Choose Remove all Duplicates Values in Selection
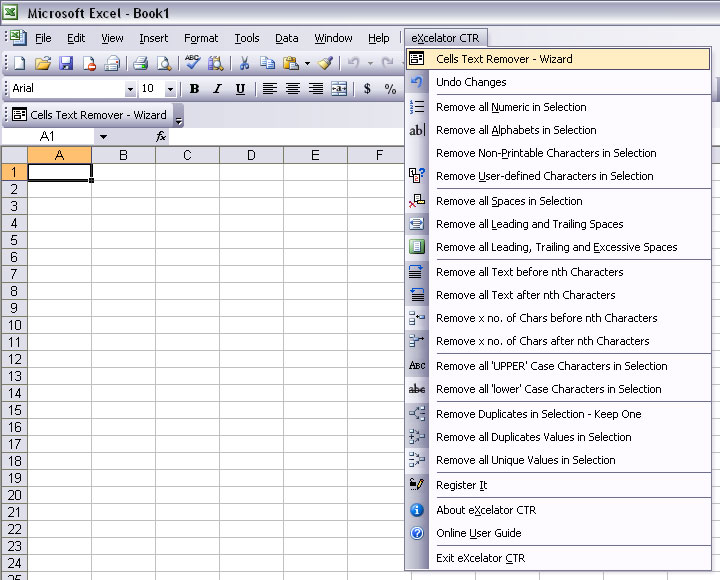Image resolution: width=720 pixels, height=580 pixels. point(558,437)
